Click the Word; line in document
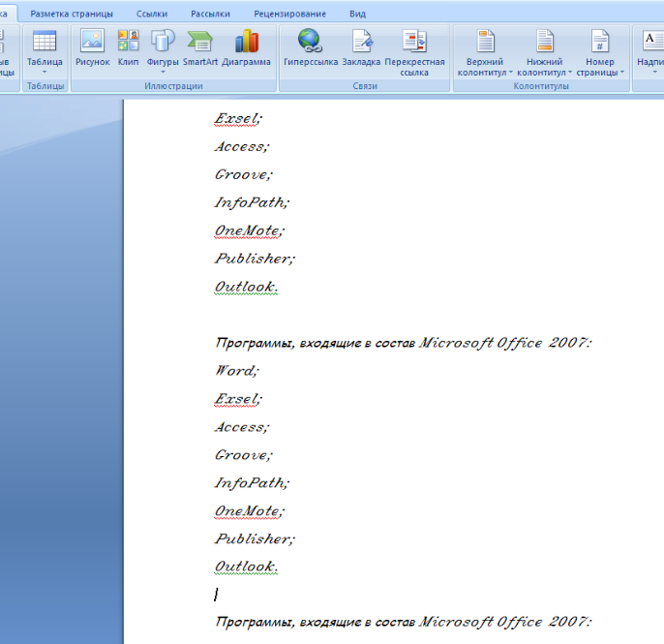Viewport: 664px width, 644px height. [236, 371]
